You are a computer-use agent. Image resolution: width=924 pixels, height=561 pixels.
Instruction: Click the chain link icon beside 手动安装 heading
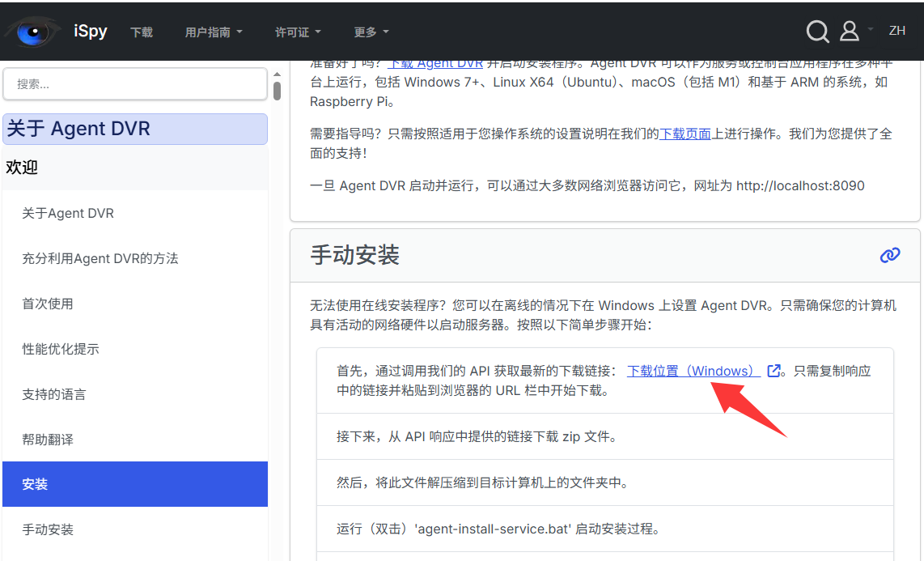[890, 254]
